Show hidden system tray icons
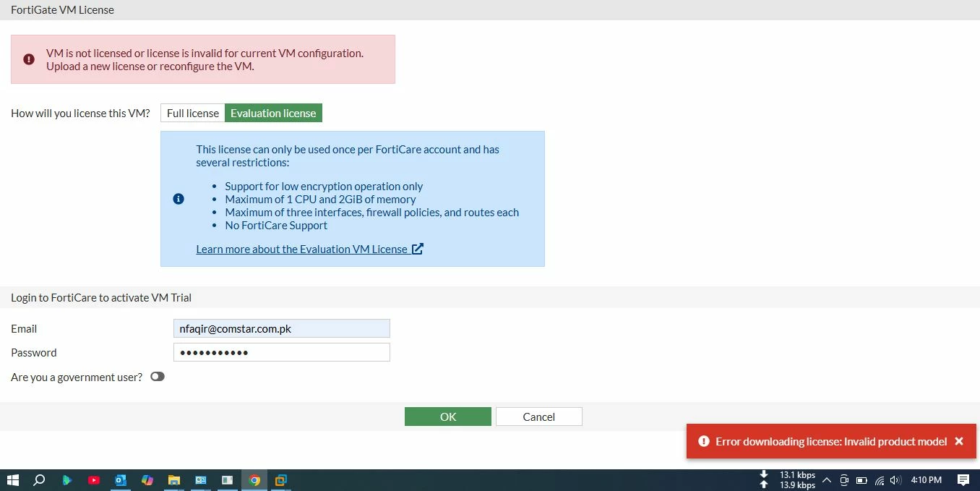 click(826, 480)
